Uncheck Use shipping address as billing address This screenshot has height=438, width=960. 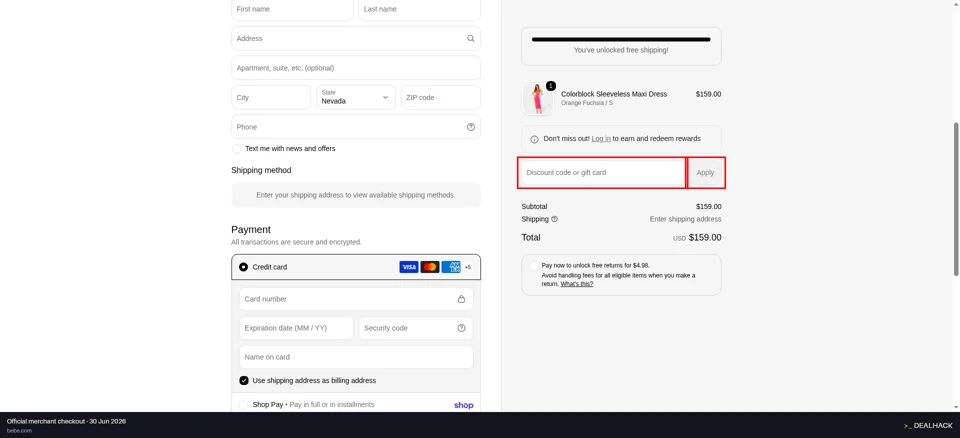(244, 380)
